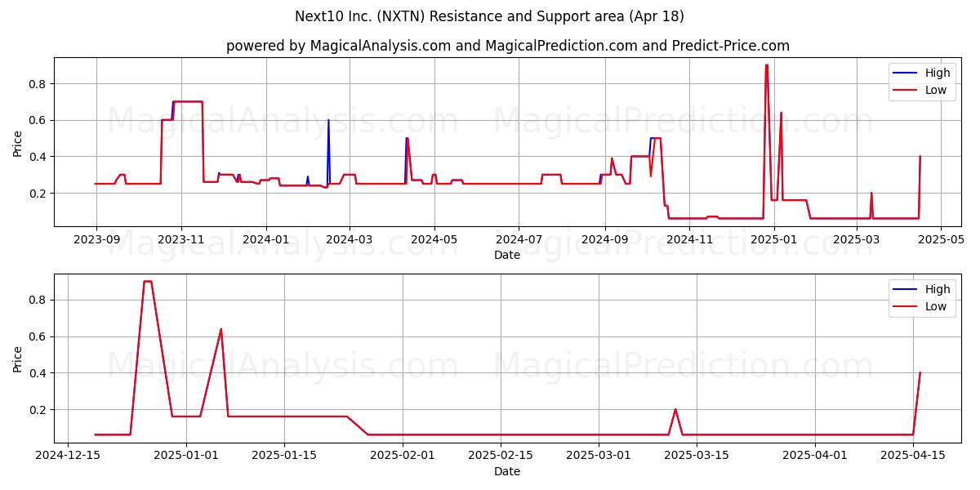980x490 pixels.
Task: Click the '2024-12-15' x-axis label of the bottom chart
Action: coord(67,457)
